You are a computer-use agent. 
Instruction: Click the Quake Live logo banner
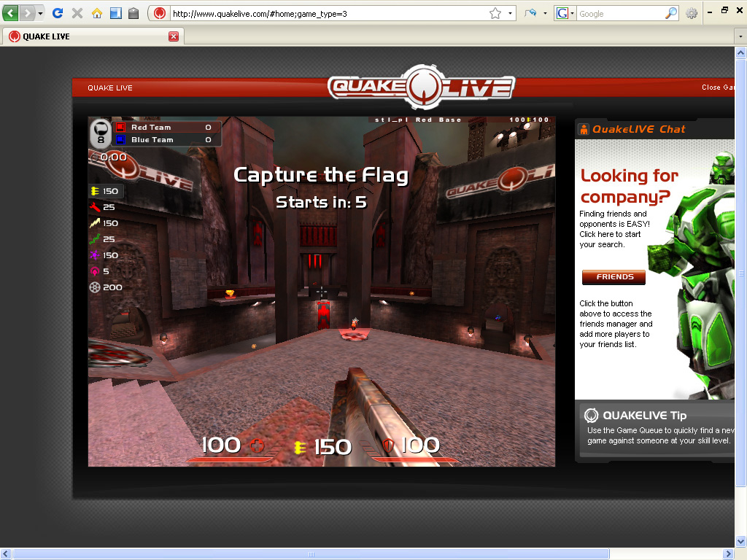pyautogui.click(x=421, y=87)
